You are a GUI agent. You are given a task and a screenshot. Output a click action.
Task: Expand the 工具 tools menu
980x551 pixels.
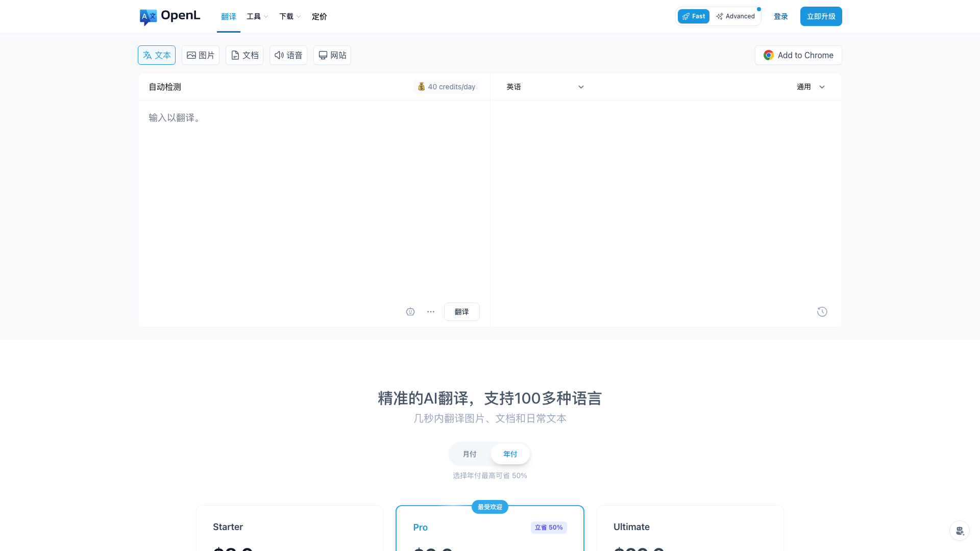(257, 16)
